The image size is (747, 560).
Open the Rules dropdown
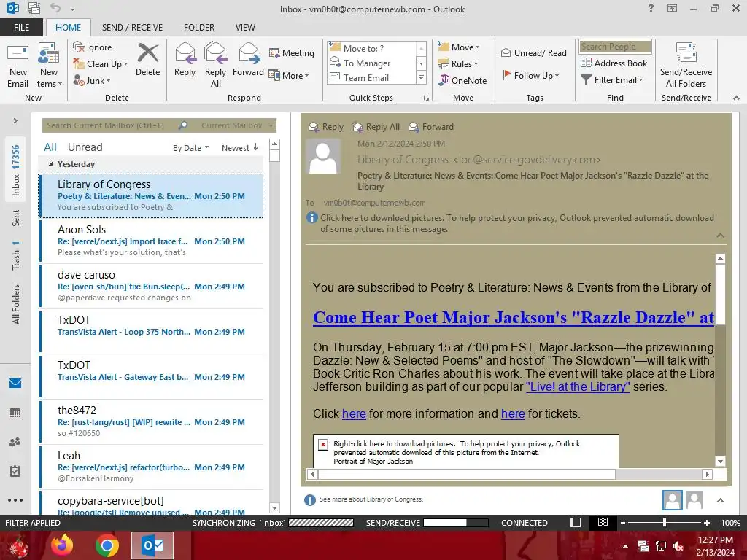pyautogui.click(x=458, y=64)
